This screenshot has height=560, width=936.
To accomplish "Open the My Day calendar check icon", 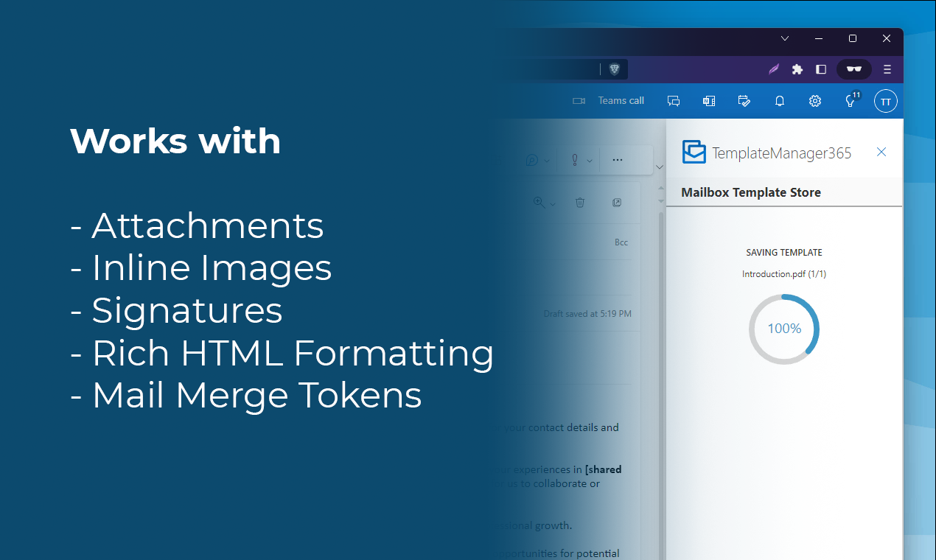I will (x=744, y=101).
